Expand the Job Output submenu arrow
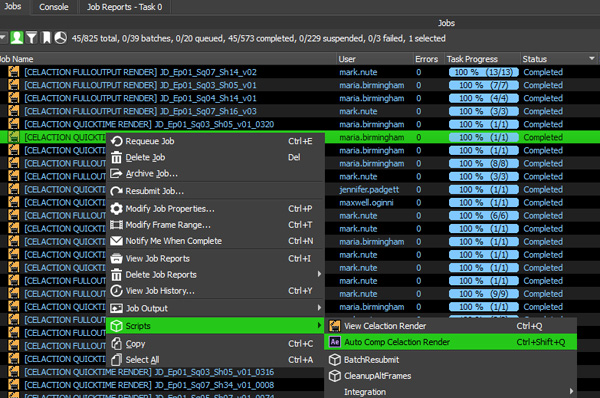600x398 pixels. coord(319,307)
